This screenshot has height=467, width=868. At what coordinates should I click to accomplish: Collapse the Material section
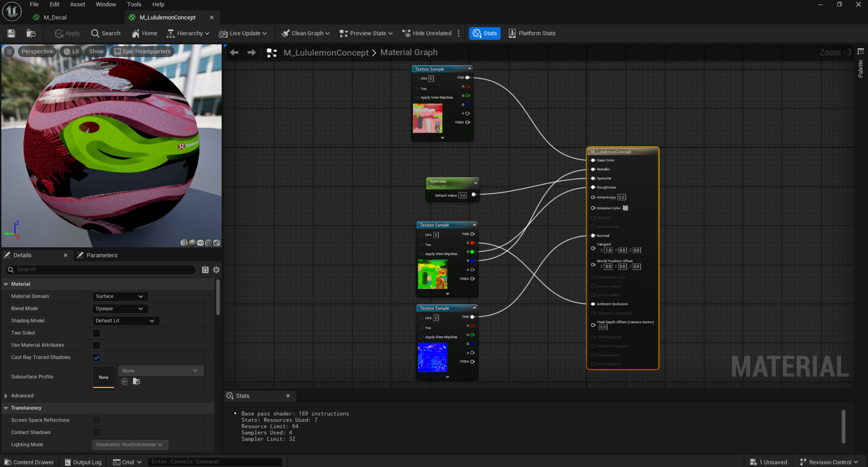coord(6,284)
